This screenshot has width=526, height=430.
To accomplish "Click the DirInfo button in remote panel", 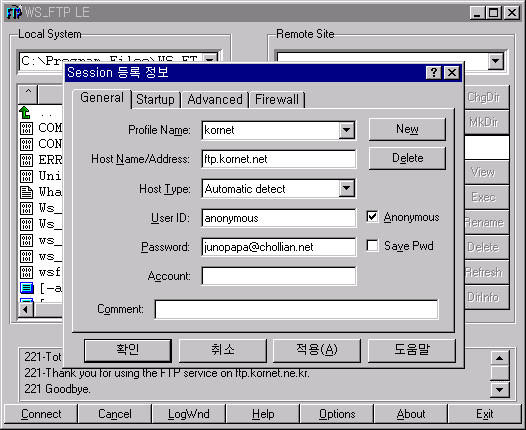I will [x=487, y=297].
